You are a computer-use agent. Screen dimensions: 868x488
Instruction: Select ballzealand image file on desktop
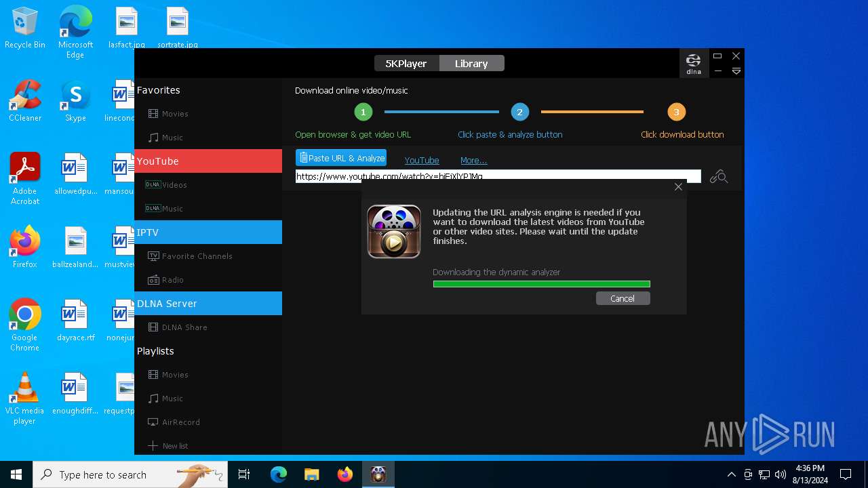click(75, 247)
